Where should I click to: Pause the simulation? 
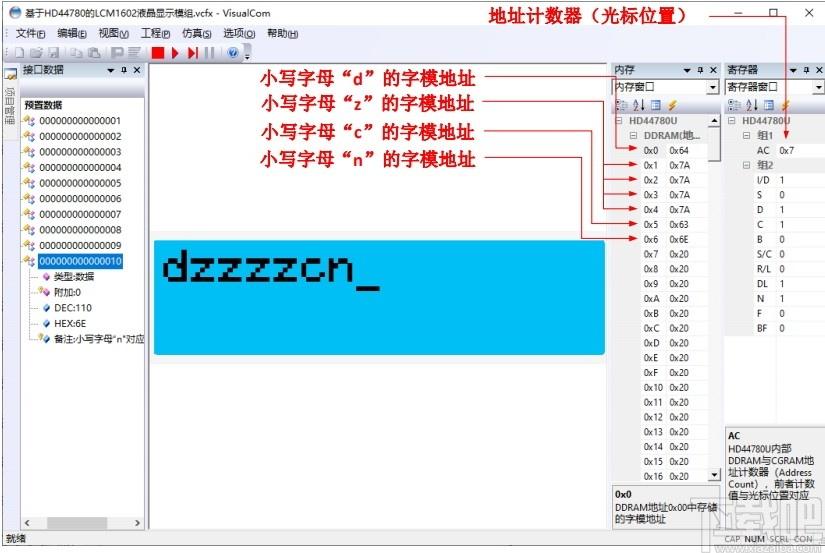[x=209, y=53]
